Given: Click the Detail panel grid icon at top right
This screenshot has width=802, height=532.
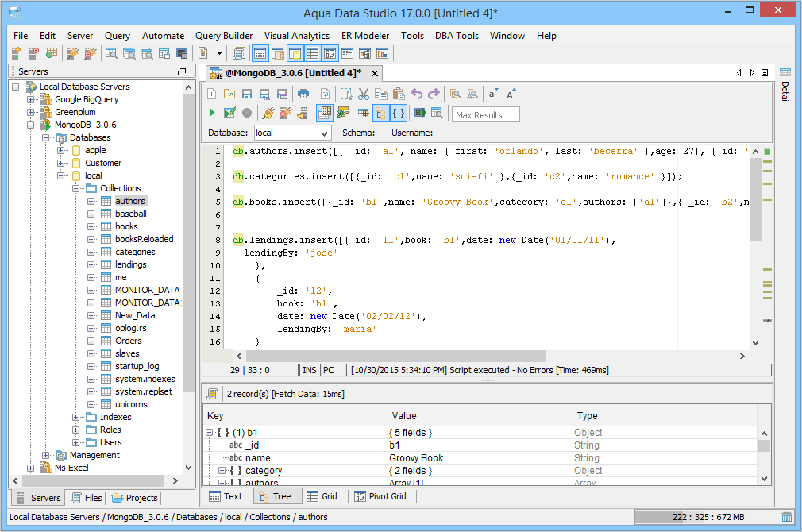Looking at the screenshot, I should tap(785, 72).
